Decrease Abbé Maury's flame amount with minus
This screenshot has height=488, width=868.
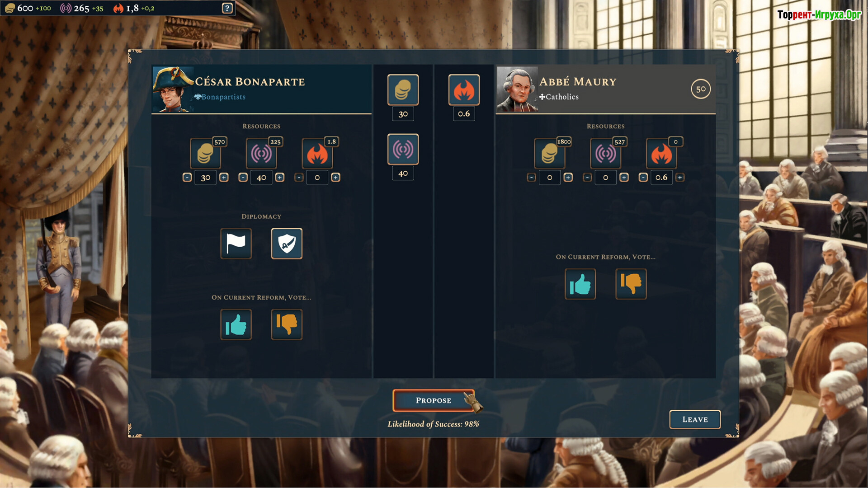(643, 178)
